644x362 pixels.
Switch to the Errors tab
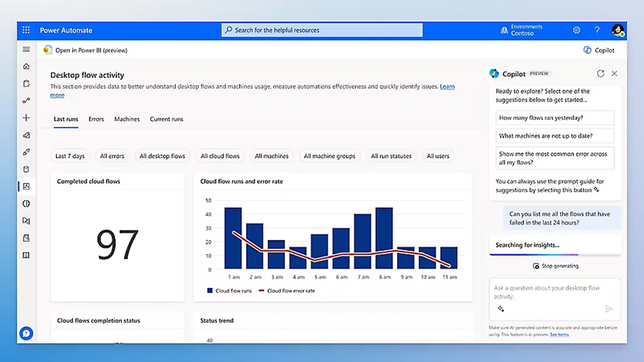[96, 119]
